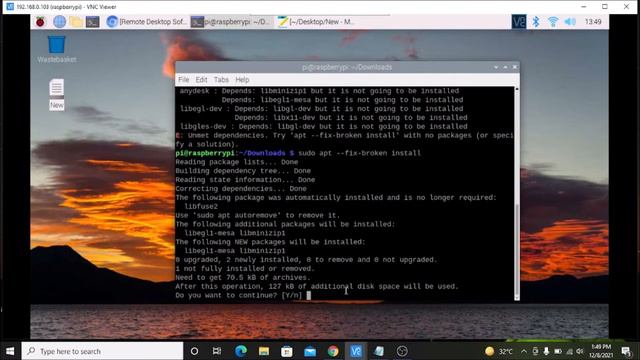Maximize the terminal window
The width and height of the screenshot is (640, 360).
point(505,67)
